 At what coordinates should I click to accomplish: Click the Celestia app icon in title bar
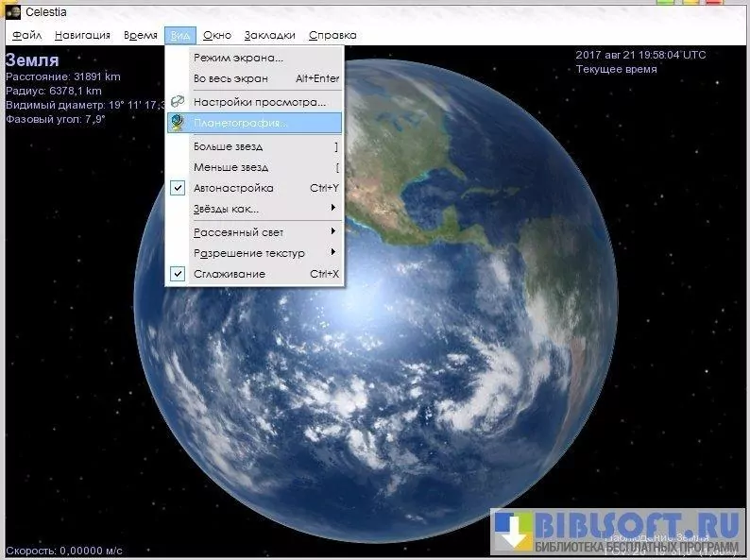pyautogui.click(x=13, y=11)
